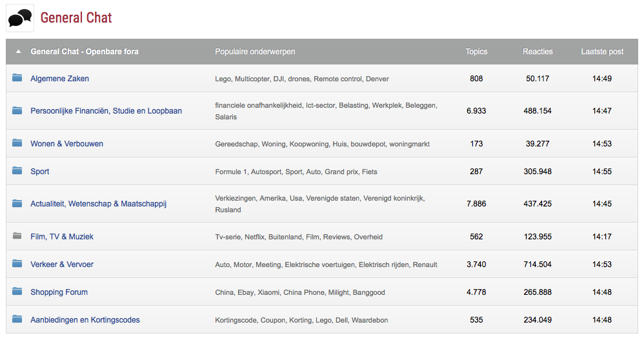
Task: Click the Laatste post column header
Action: [601, 52]
